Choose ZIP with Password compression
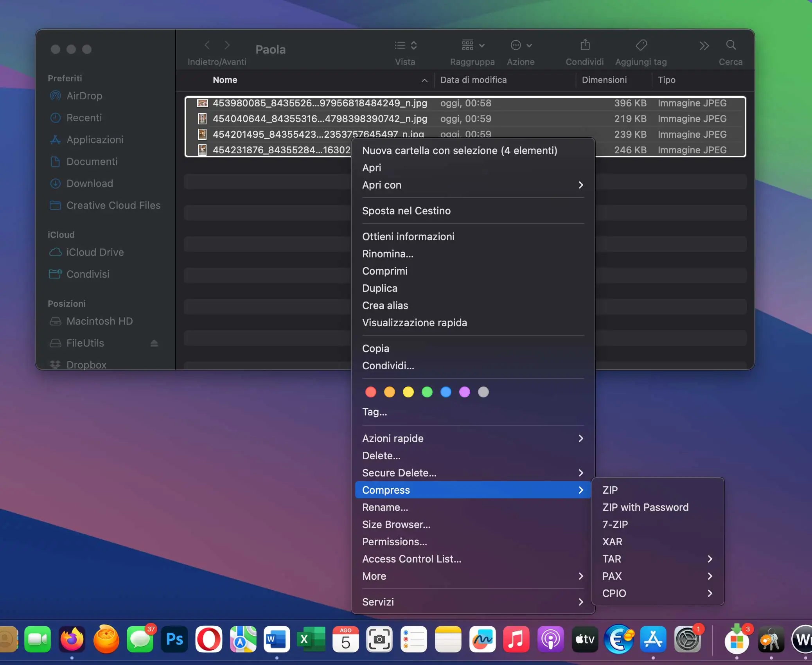Image resolution: width=812 pixels, height=665 pixels. click(x=645, y=507)
